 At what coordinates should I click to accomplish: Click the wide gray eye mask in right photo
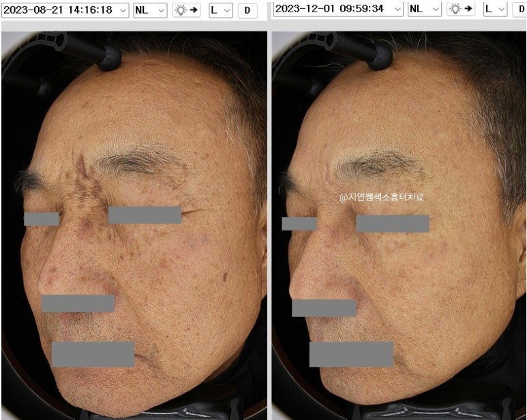click(392, 224)
